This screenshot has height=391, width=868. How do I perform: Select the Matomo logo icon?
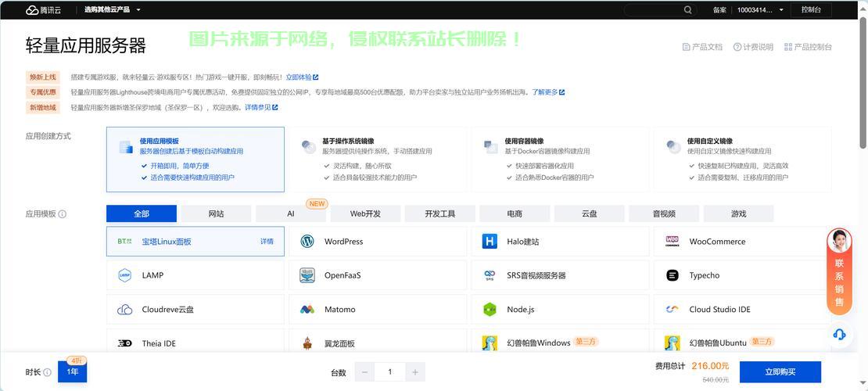[x=307, y=310]
